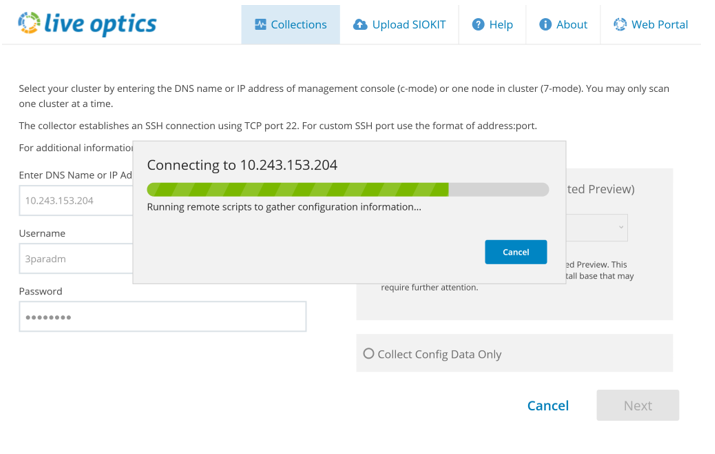Select Collect Config Data Only radio button
Image resolution: width=715 pixels, height=454 pixels.
(x=368, y=354)
